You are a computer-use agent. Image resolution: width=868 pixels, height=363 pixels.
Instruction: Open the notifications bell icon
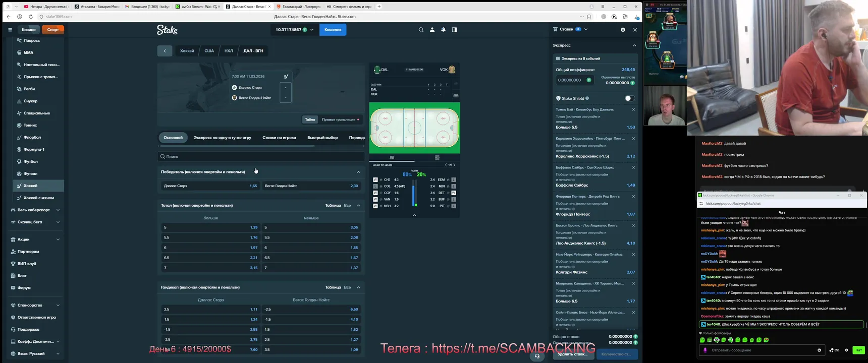443,30
